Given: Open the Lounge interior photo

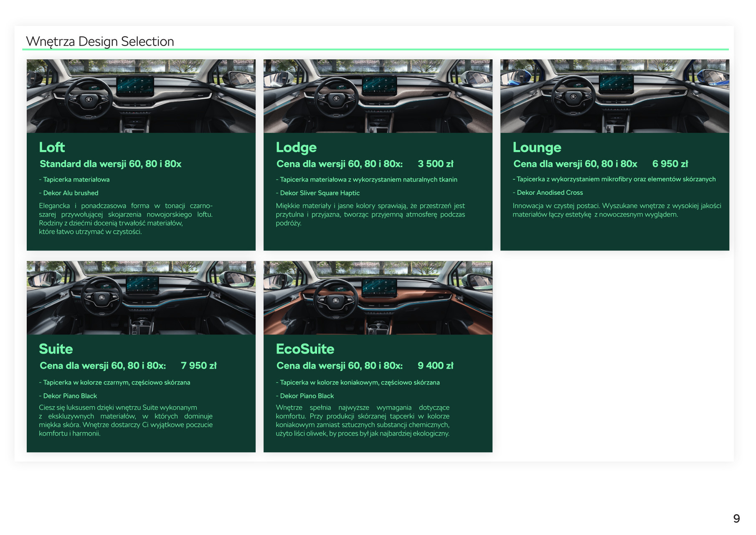Looking at the screenshot, I should pos(615,96).
